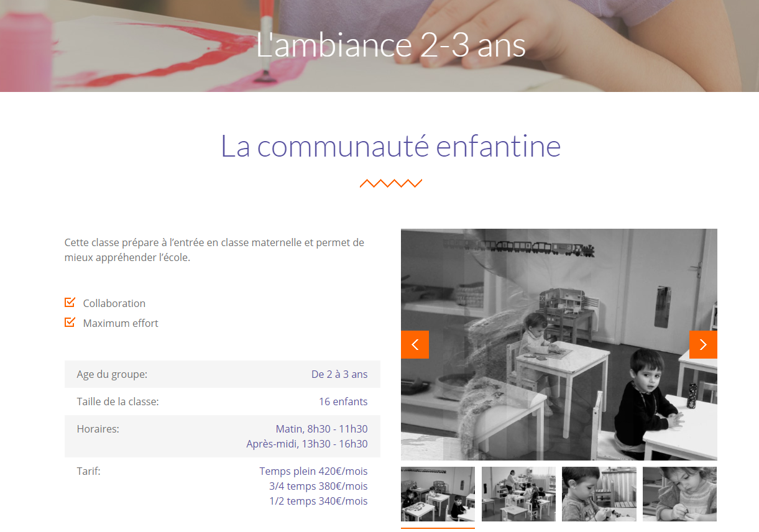Click the 'Matin, 8h30 - 11h30' schedule text
Screen dimensions: 759x532
(x=321, y=429)
